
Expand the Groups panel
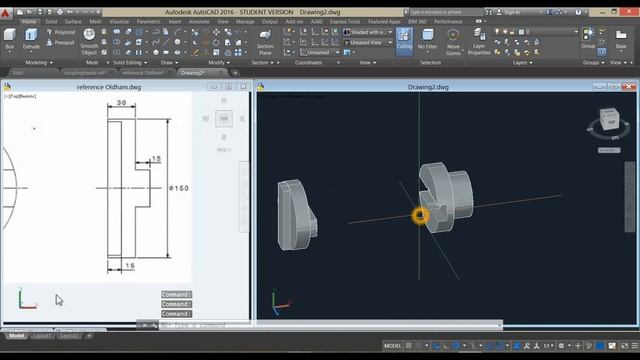coord(593,62)
